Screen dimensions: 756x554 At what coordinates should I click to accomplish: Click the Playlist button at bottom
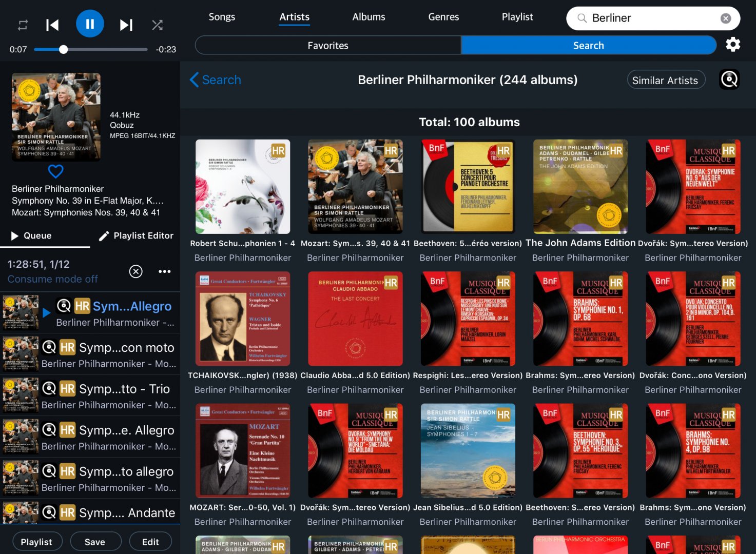(36, 542)
